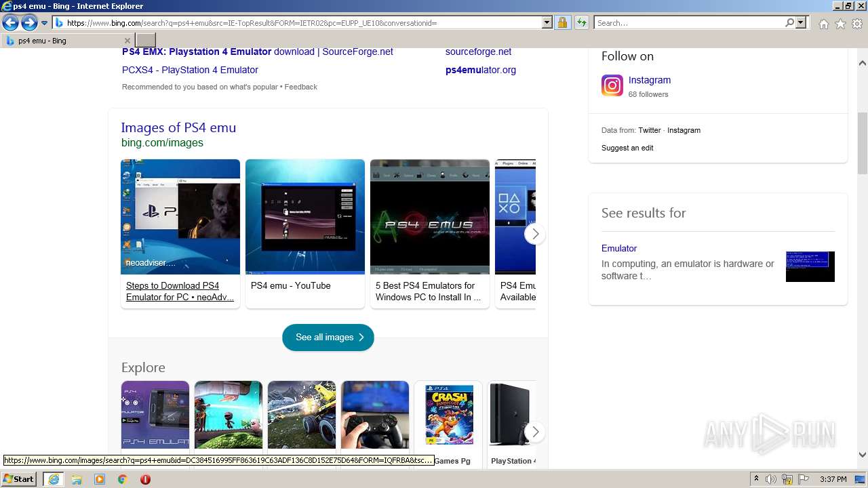868x488 pixels.
Task: Open the PS4 EMUS logo image
Action: tap(430, 217)
